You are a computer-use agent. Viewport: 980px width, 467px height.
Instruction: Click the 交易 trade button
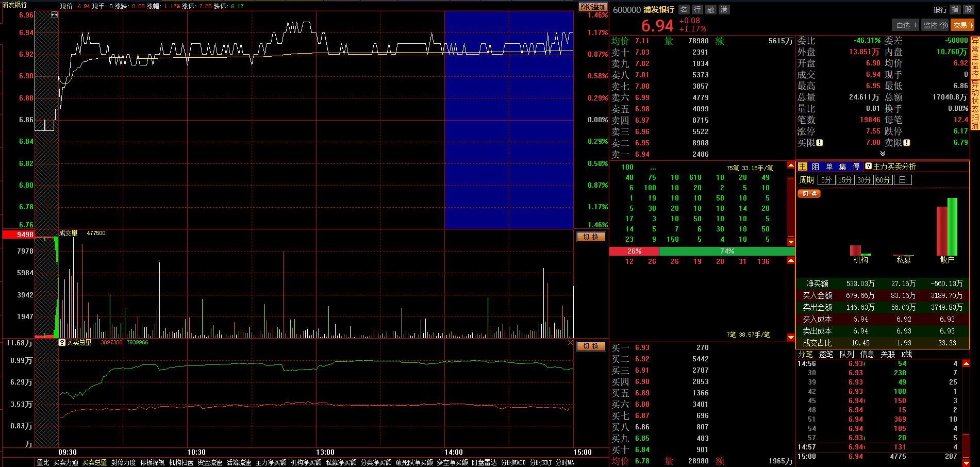pos(962,25)
